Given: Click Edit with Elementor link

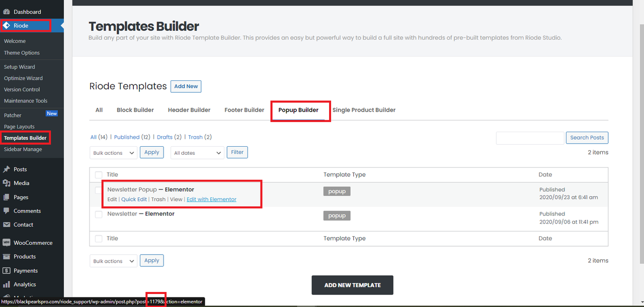Looking at the screenshot, I should pyautogui.click(x=211, y=199).
